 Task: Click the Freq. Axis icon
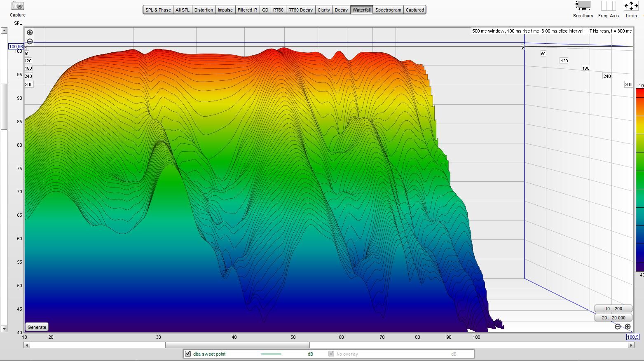[608, 6]
